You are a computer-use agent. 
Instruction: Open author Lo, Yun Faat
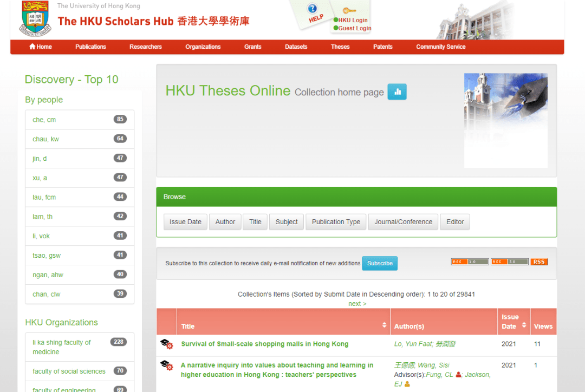[x=413, y=344]
